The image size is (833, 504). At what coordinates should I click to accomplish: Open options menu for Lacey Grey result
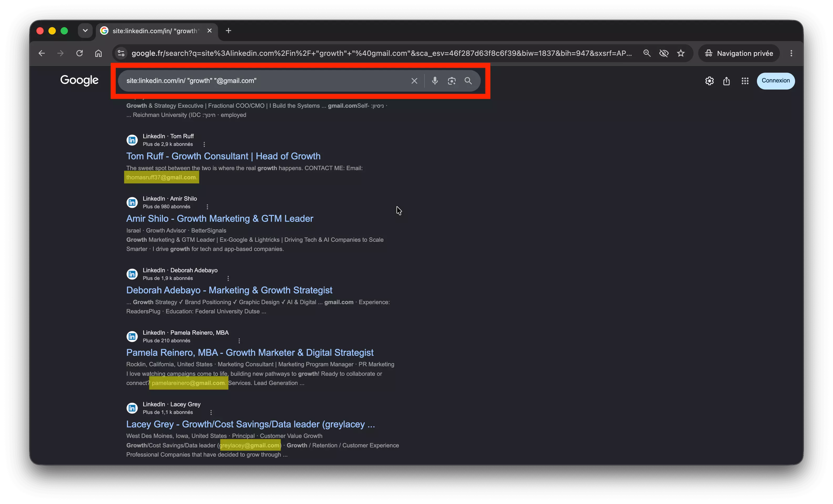211,412
